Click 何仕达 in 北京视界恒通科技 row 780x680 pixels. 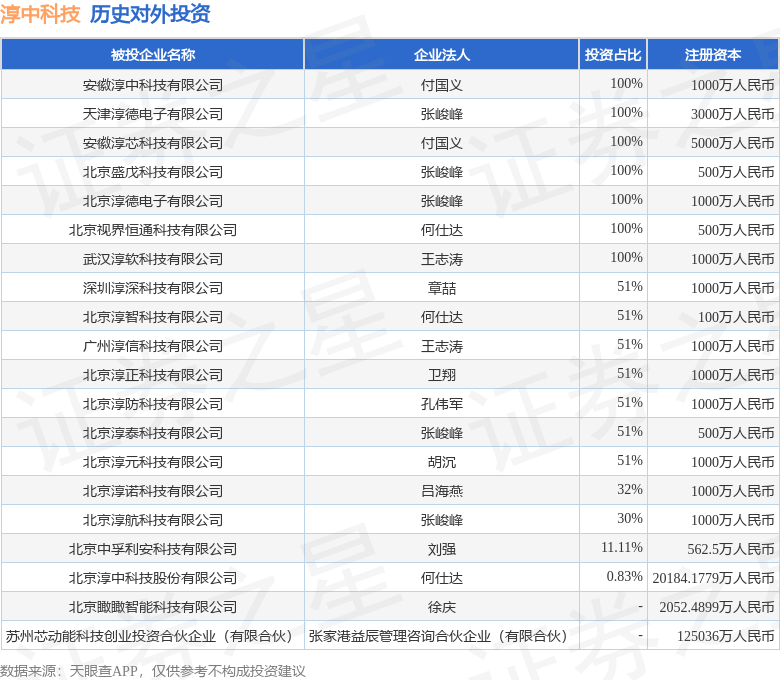click(442, 230)
